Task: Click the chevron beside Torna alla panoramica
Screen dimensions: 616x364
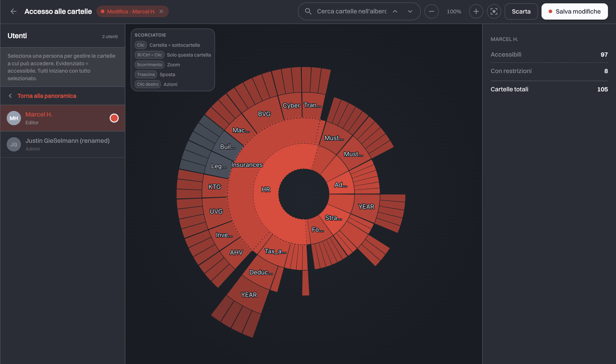Action: point(10,96)
